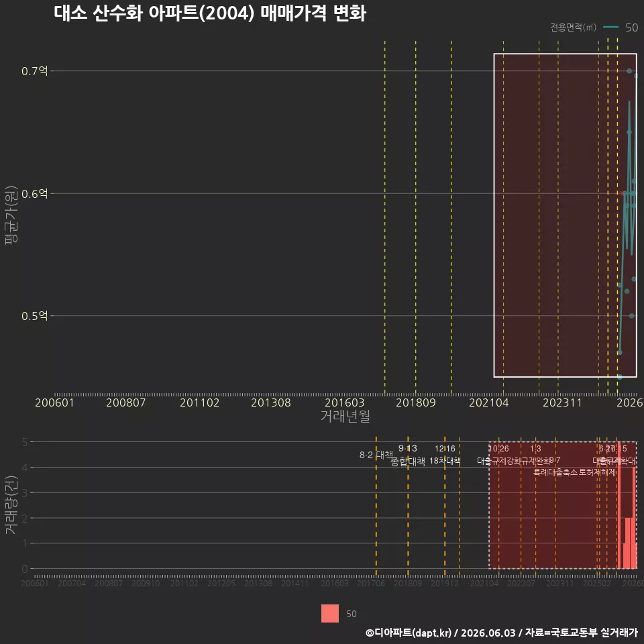Screen dimensions: 644x644
Task: Click '201603' on the price chart x-axis
Action: [x=345, y=402]
